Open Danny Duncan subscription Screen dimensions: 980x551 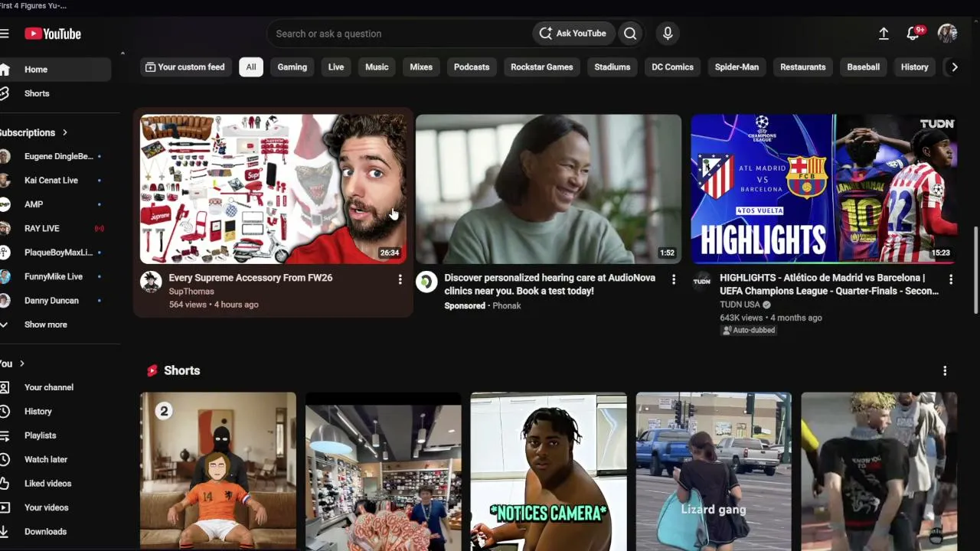click(x=51, y=301)
